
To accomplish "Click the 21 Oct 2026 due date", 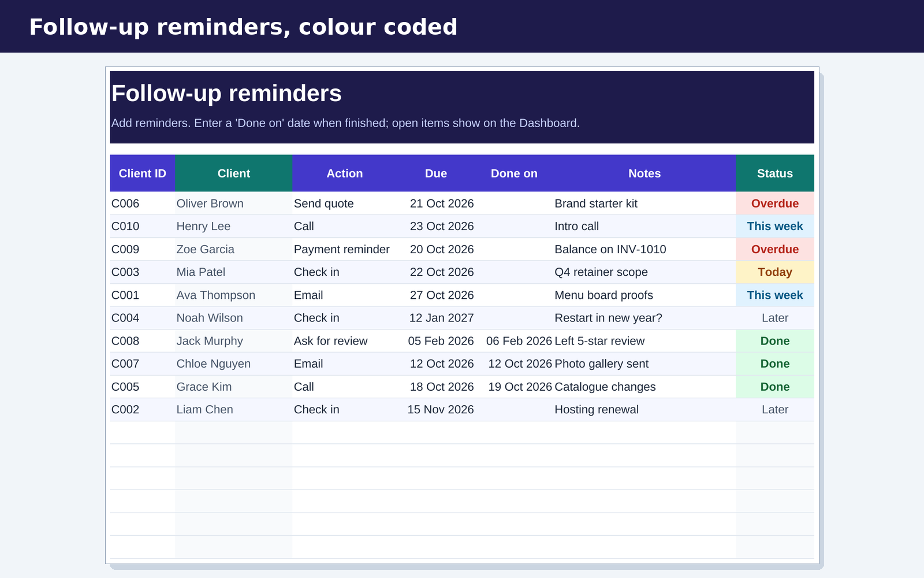I will click(436, 203).
